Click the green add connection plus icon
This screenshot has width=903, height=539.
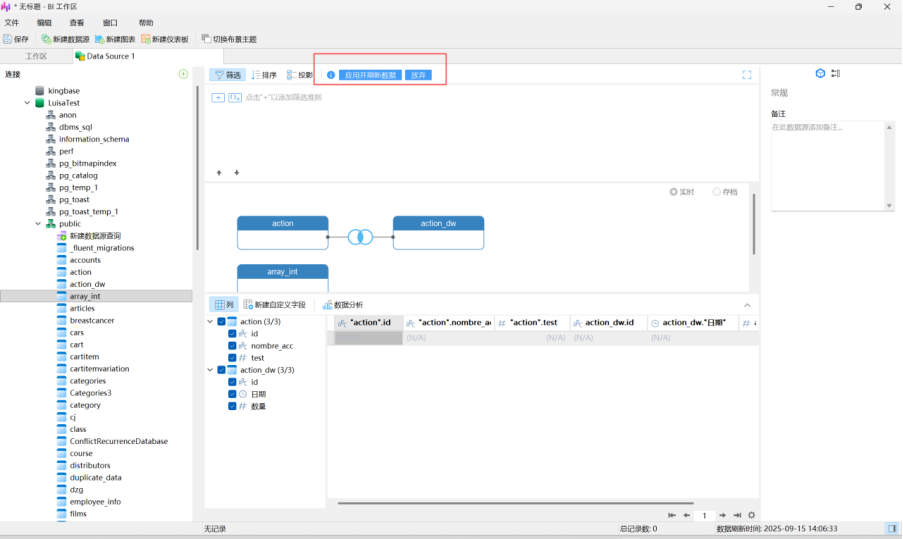click(x=183, y=74)
